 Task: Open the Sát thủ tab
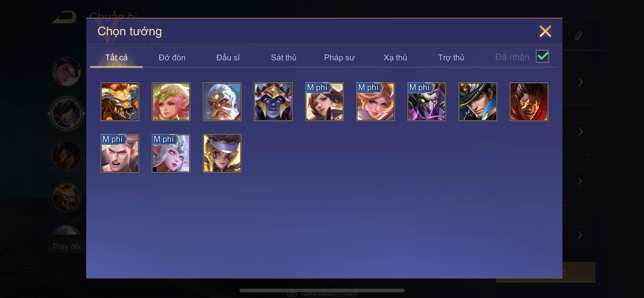[x=283, y=58]
